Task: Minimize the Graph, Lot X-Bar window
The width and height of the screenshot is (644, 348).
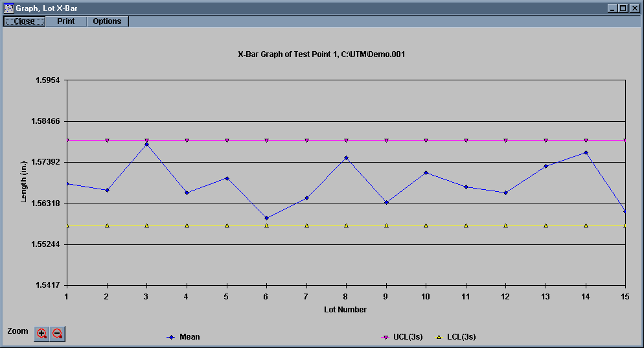Action: pyautogui.click(x=613, y=8)
